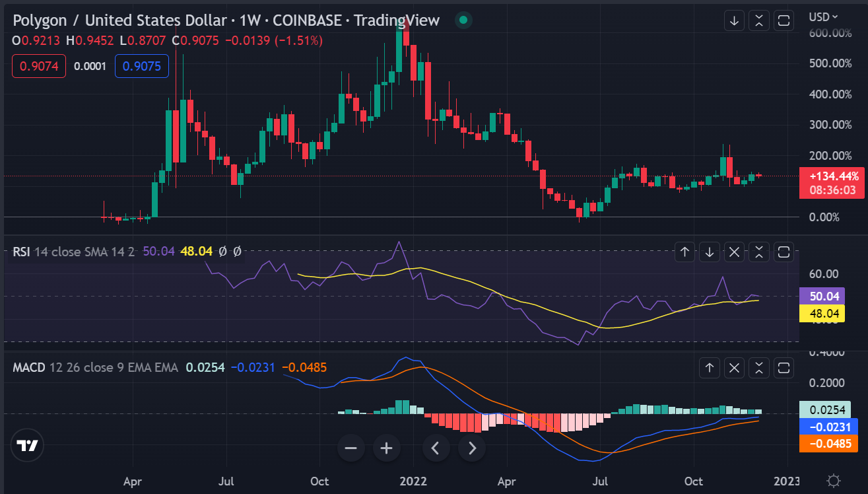Collapse the RSI pane

[x=759, y=252]
